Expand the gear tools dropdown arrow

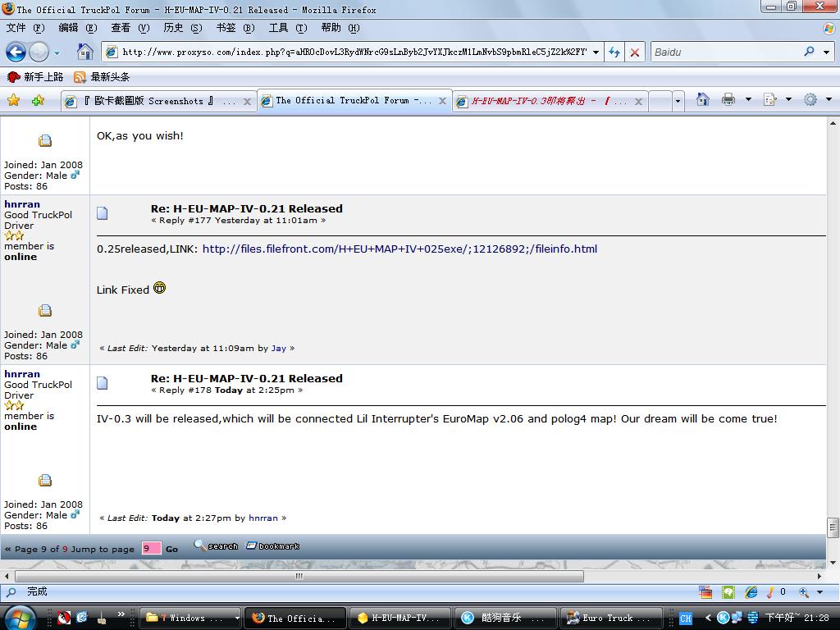pos(829,99)
